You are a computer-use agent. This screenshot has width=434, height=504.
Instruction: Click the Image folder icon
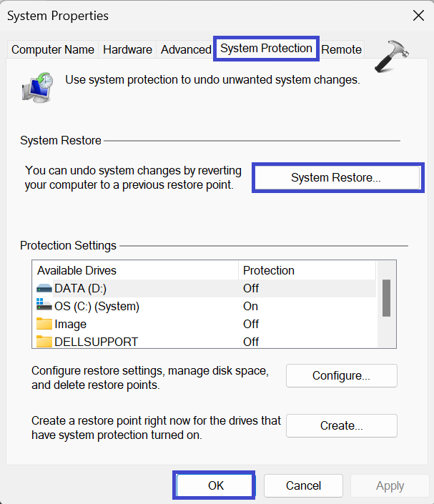pyautogui.click(x=44, y=324)
